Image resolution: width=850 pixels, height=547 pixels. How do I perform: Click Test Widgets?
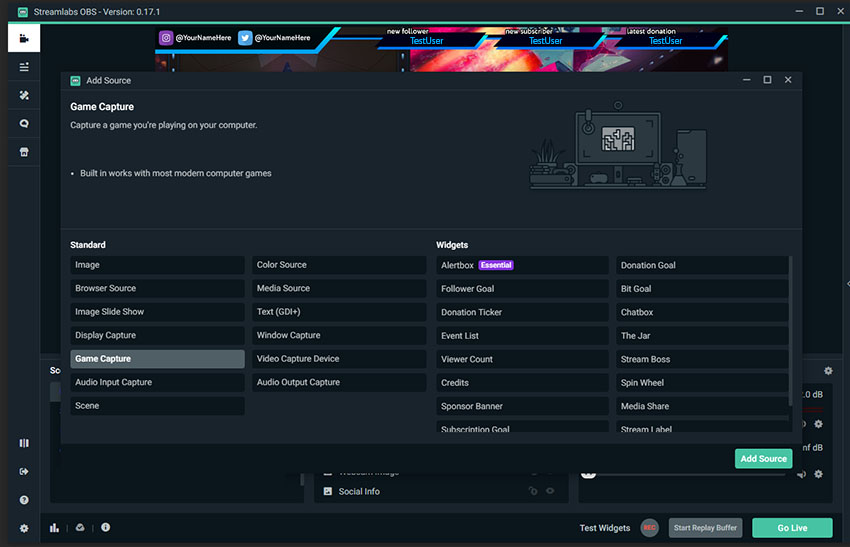(x=605, y=528)
